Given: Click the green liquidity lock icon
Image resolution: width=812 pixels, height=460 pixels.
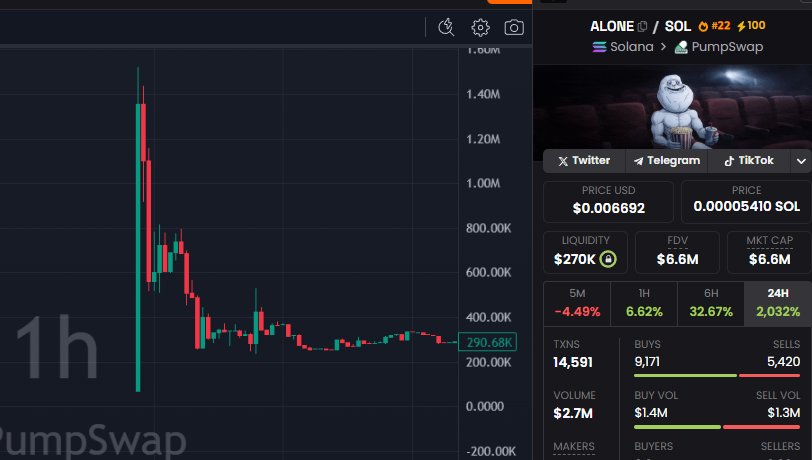Looking at the screenshot, I should point(608,260).
